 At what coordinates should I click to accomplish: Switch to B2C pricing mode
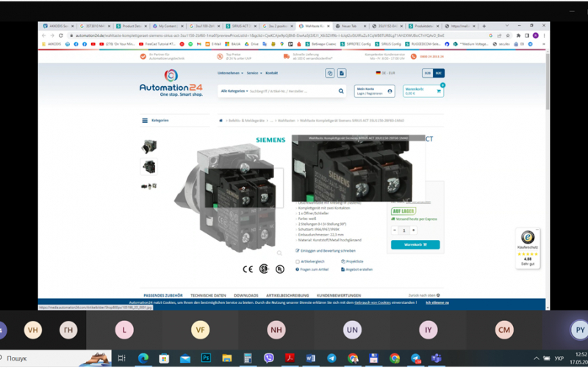pos(439,73)
